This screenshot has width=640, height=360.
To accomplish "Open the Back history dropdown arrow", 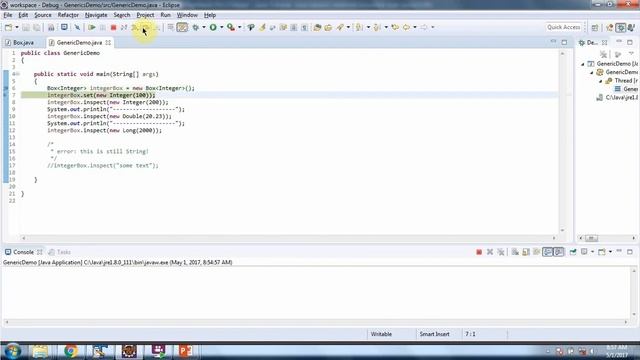I will (415, 27).
